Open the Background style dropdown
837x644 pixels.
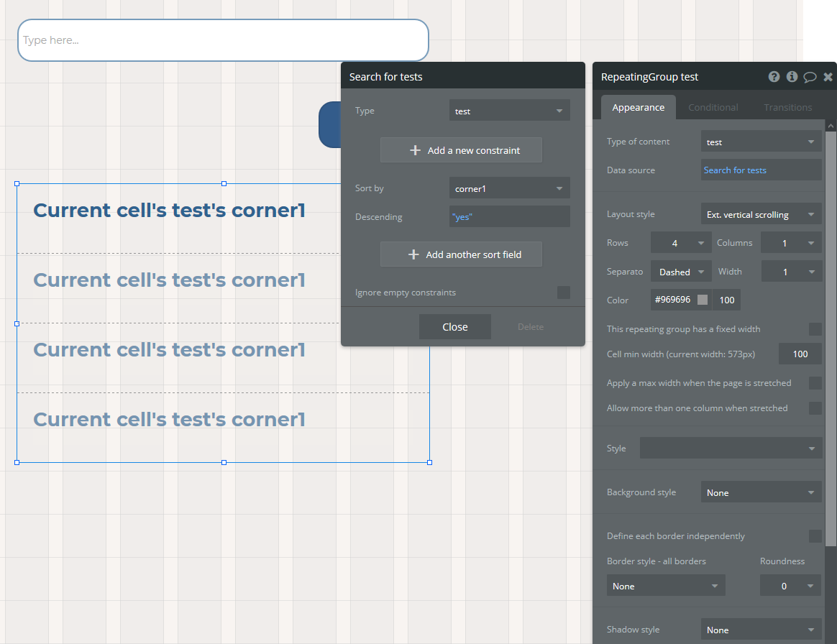[761, 492]
